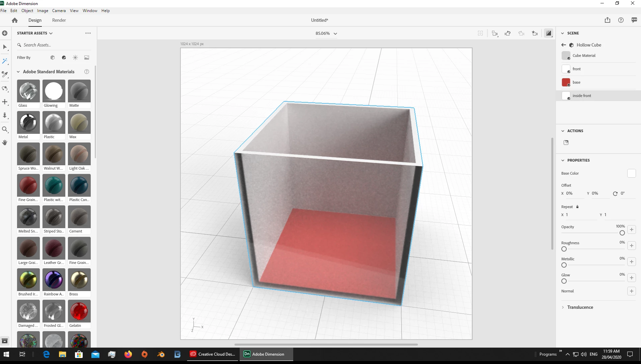Click the Search Assets field
The height and width of the screenshot is (364, 641).
click(x=54, y=45)
